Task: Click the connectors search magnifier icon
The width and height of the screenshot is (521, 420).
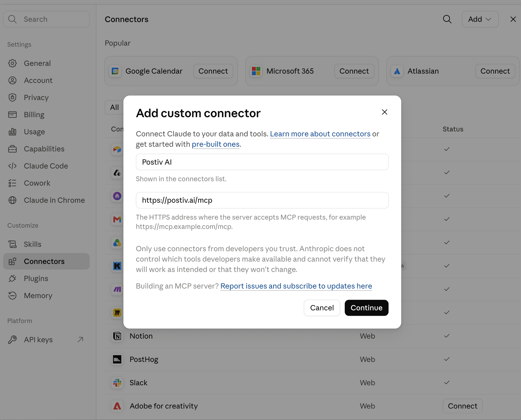Action: 447,19
